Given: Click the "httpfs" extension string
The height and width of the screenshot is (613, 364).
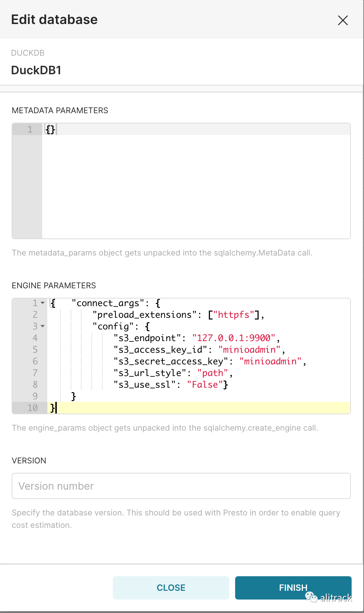Looking at the screenshot, I should point(233,315).
